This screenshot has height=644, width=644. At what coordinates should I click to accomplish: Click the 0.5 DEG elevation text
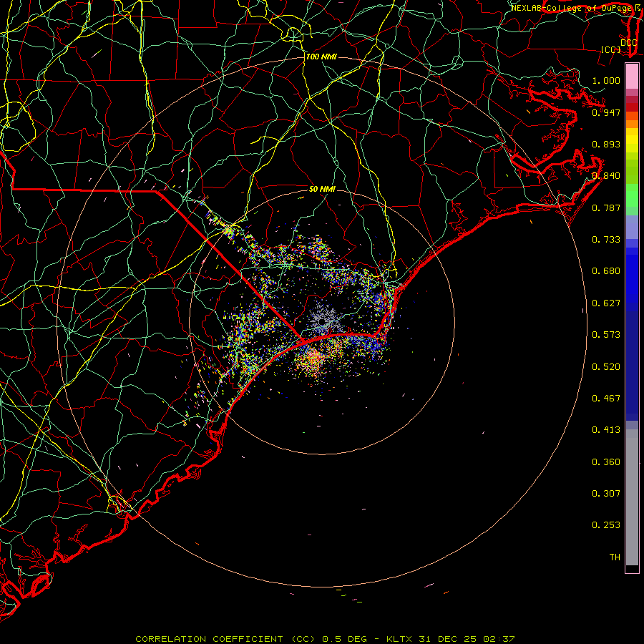[346, 639]
